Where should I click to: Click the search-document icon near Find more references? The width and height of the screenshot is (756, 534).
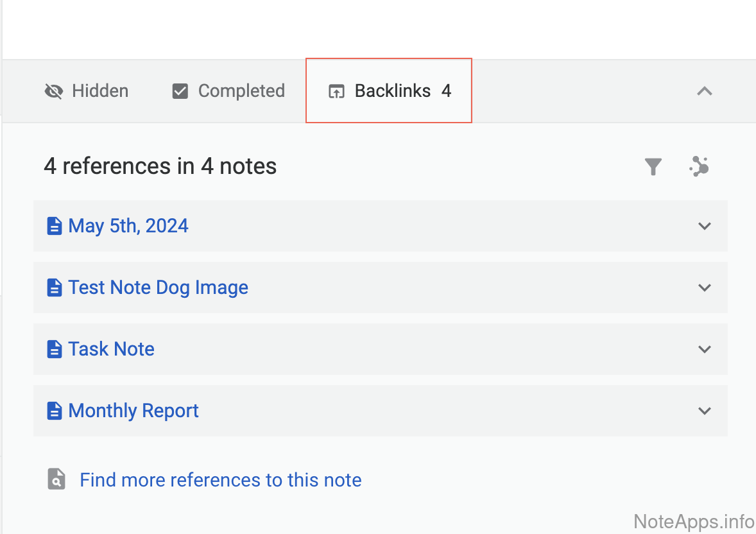56,479
